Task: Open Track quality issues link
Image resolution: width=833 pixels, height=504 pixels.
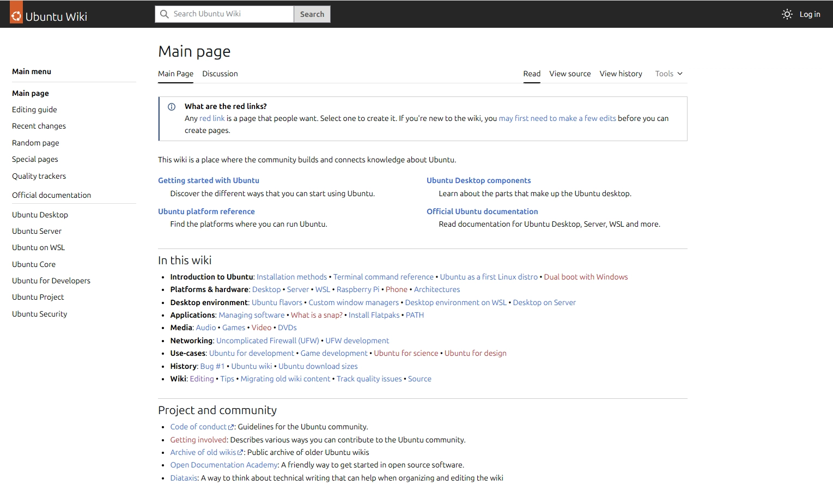Action: (369, 379)
